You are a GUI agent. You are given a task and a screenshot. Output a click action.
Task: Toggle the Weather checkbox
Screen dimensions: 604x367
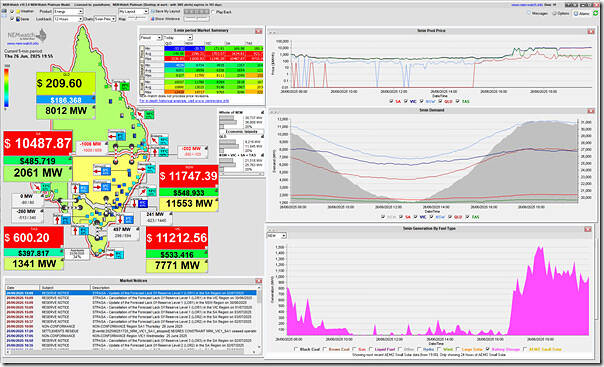click(12, 12)
